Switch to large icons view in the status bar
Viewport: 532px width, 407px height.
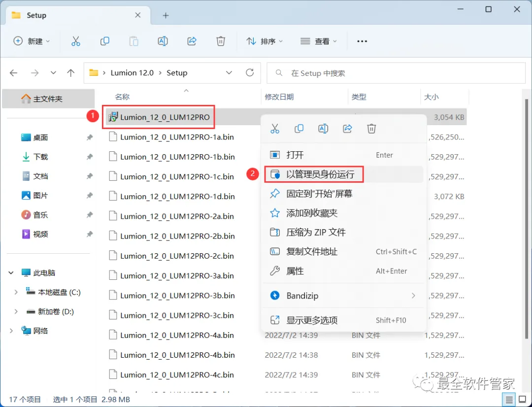coord(523,400)
